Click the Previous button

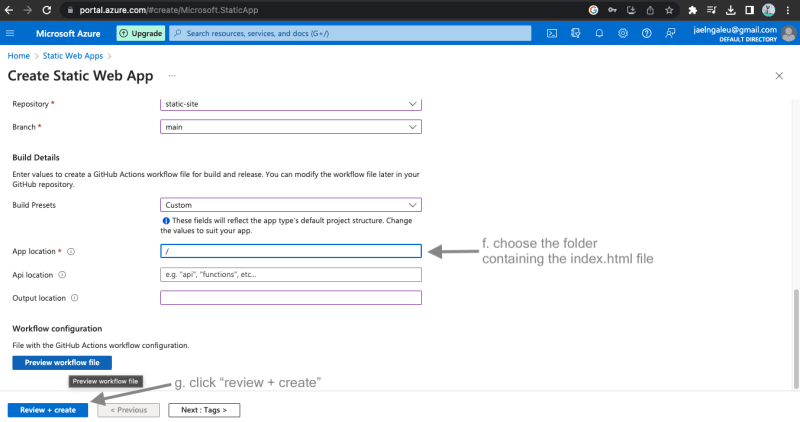(129, 410)
